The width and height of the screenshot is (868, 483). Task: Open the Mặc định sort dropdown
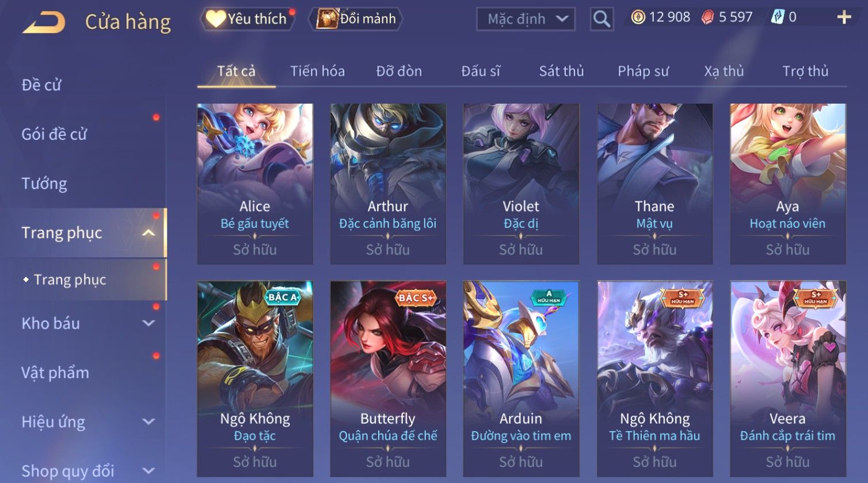point(526,19)
